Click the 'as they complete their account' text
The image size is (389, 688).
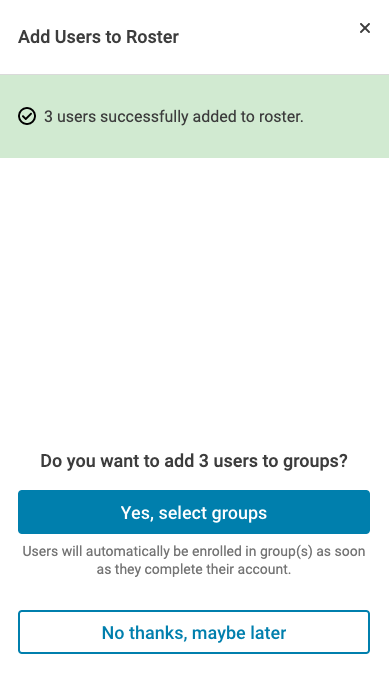point(194,570)
